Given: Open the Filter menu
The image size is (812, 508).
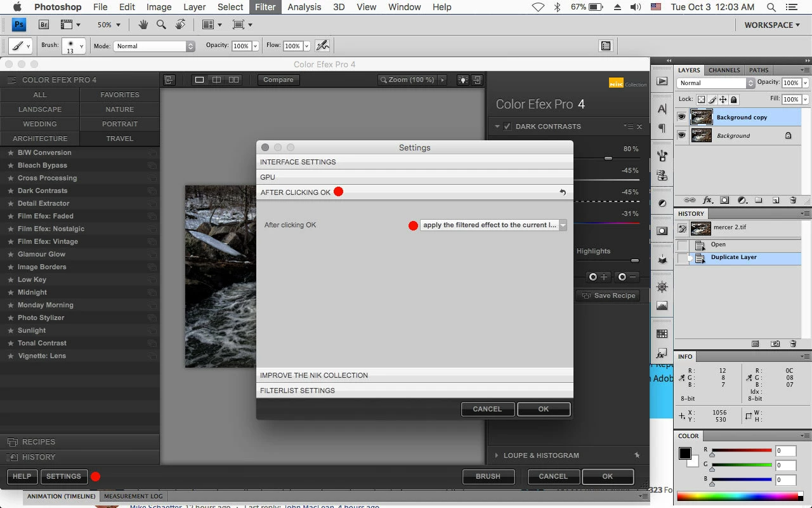Looking at the screenshot, I should [x=265, y=7].
